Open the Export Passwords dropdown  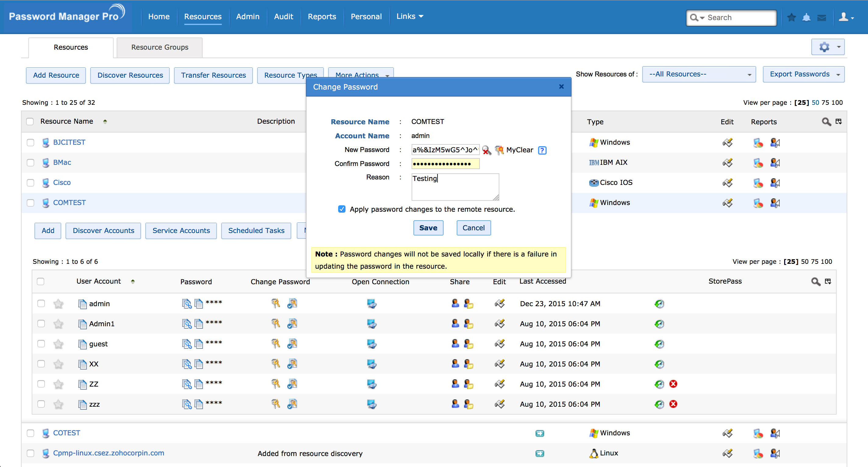(x=804, y=74)
